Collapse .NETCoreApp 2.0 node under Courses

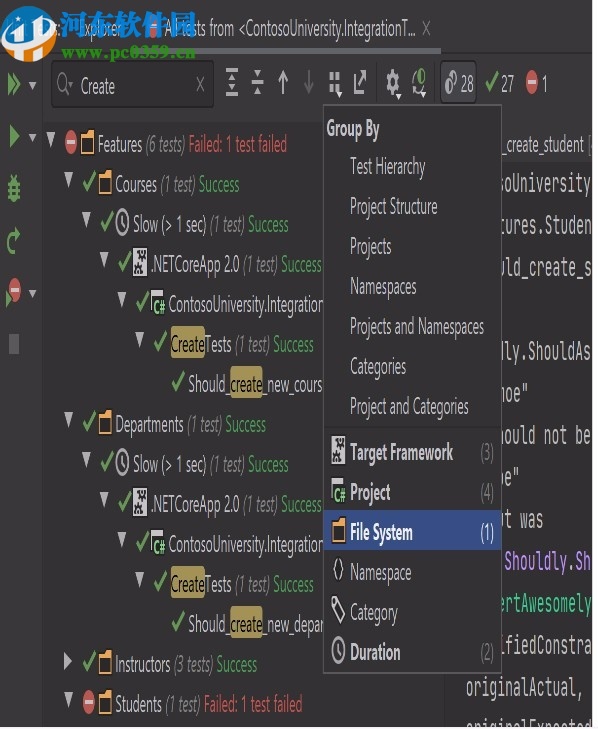point(104,259)
